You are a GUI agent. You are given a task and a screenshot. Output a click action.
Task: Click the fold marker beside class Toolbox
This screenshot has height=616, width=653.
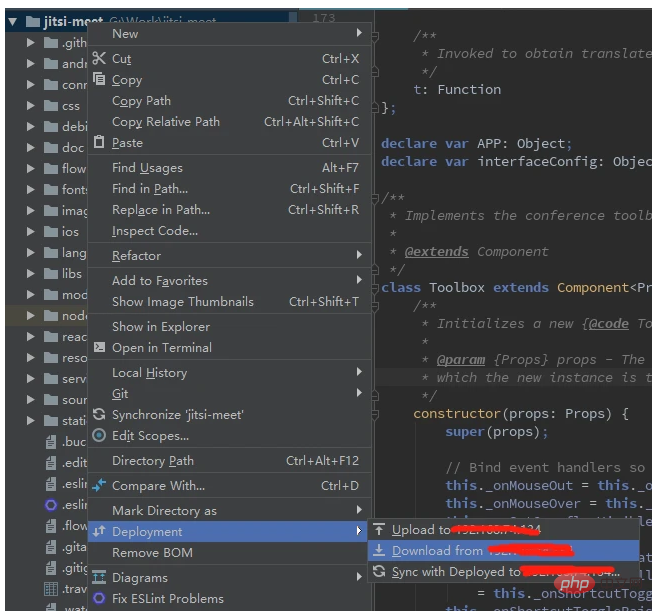375,288
